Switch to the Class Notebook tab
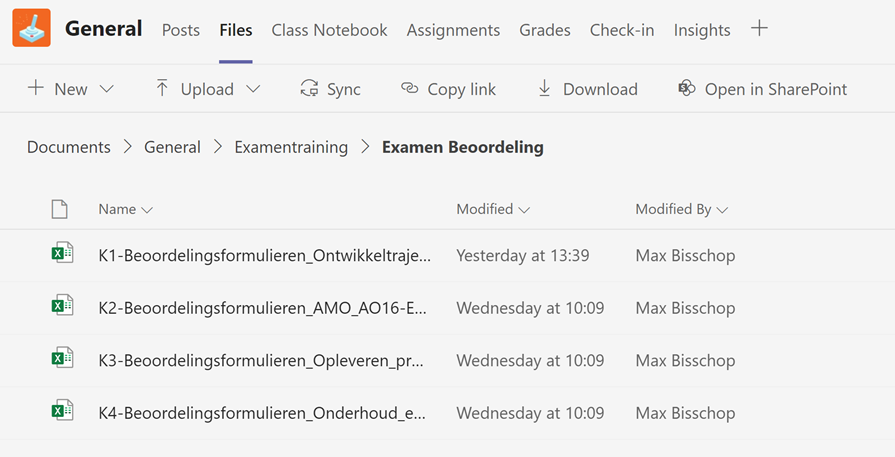The image size is (895, 457). 329,30
